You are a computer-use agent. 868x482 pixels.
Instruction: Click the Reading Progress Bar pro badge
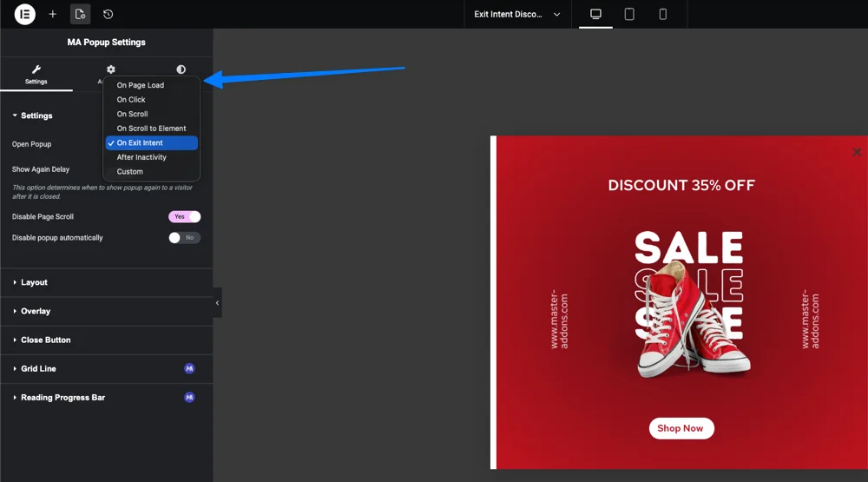[189, 397]
